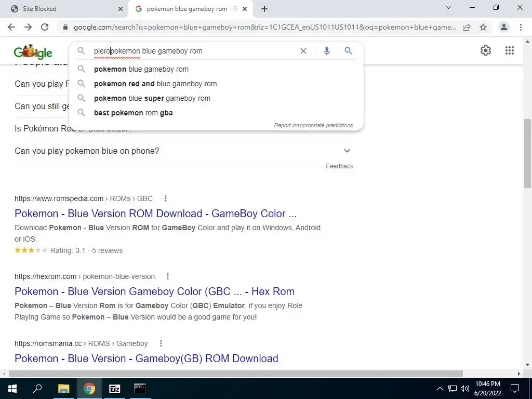Open the tab search dropdown arrow
The height and width of the screenshot is (399, 532).
(448, 7)
